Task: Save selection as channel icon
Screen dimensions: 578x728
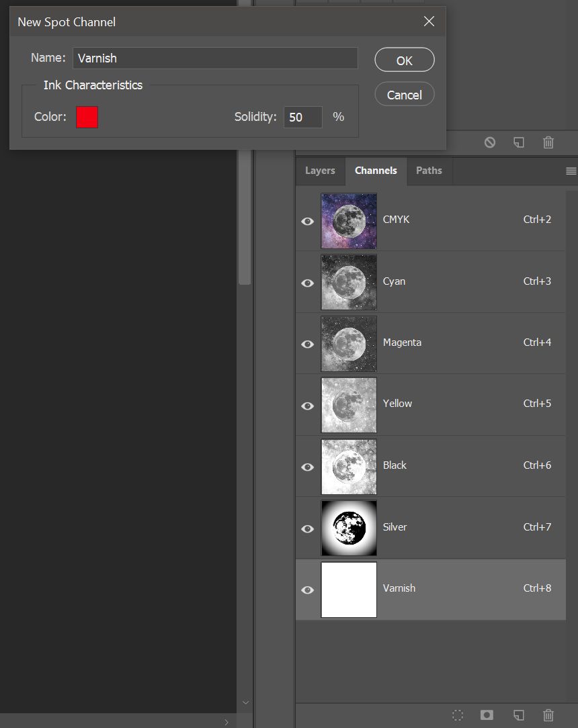Action: pos(487,715)
